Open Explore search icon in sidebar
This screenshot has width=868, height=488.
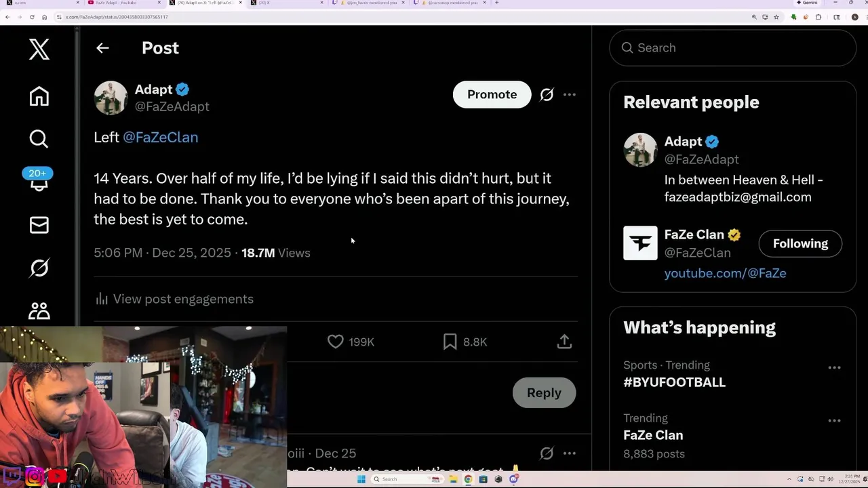(39, 138)
